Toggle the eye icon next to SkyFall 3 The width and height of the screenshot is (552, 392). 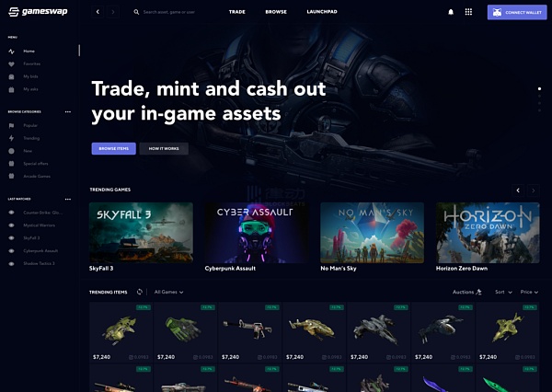coord(11,238)
